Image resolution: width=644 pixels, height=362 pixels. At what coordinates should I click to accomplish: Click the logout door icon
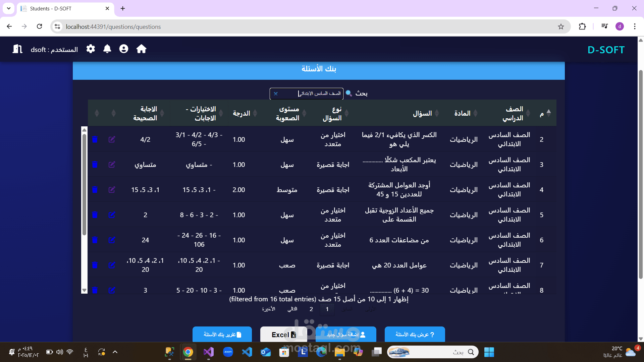pos(17,49)
